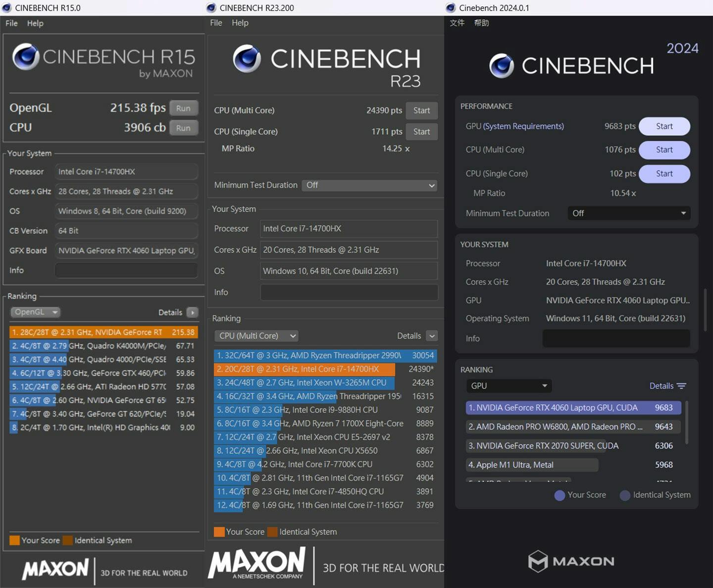Click the Processor field in R15
This screenshot has width=713, height=588.
point(126,171)
